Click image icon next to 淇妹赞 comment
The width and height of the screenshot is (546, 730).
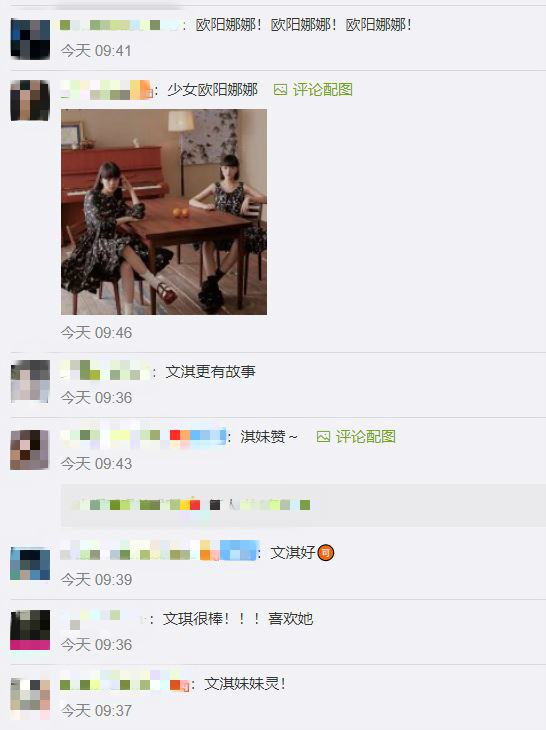323,437
